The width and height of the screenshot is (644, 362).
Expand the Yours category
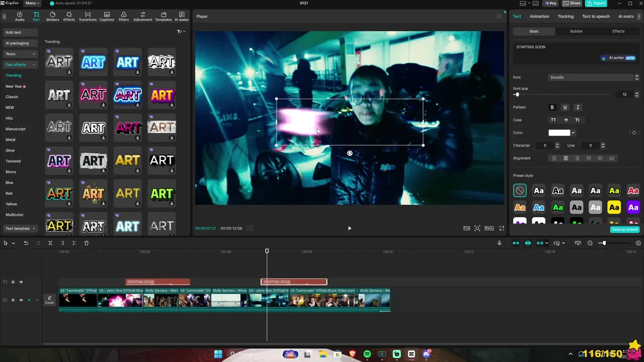point(21,54)
